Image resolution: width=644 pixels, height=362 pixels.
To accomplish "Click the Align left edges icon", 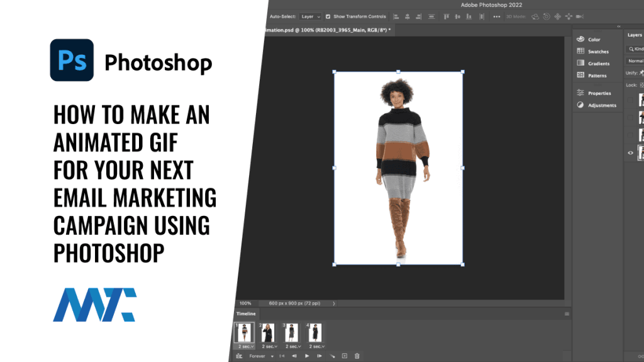I will (396, 17).
